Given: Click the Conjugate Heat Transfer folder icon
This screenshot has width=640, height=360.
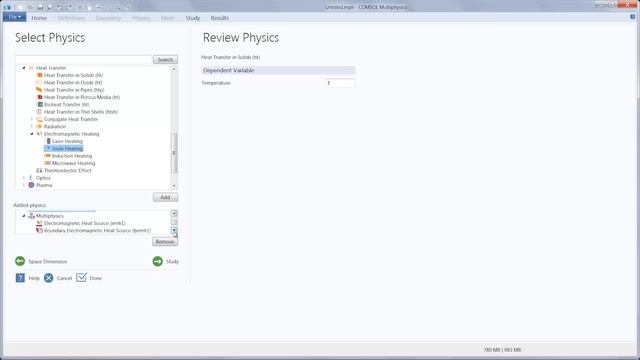Looking at the screenshot, I should pos(40,119).
